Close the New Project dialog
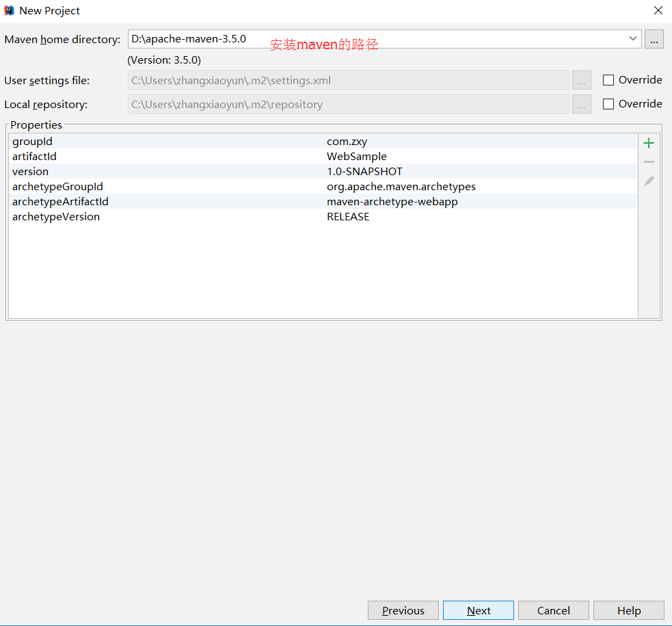Image resolution: width=672 pixels, height=626 pixels. tap(658, 10)
